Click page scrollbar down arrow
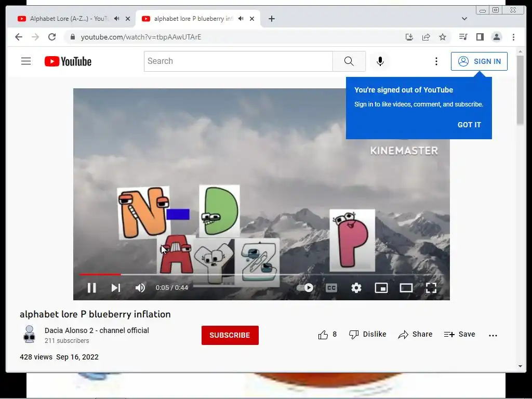532x399 pixels. click(x=520, y=366)
